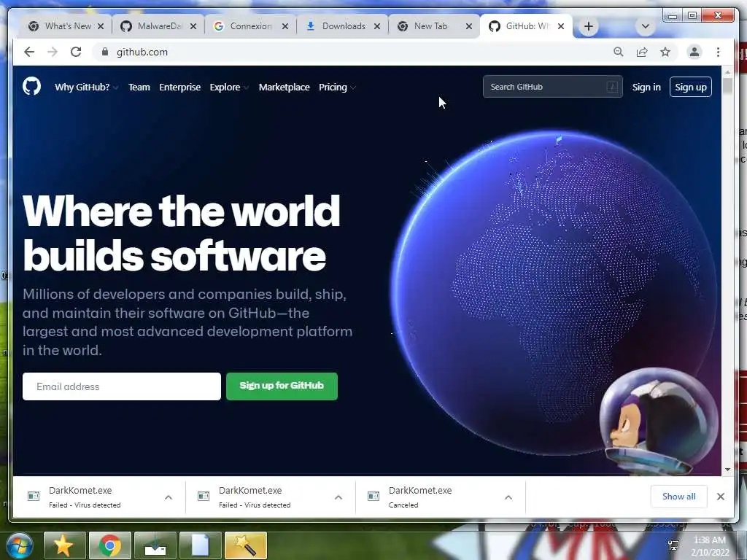Expand the Pricing dropdown
Viewport: 747px width, 560px height.
point(337,87)
